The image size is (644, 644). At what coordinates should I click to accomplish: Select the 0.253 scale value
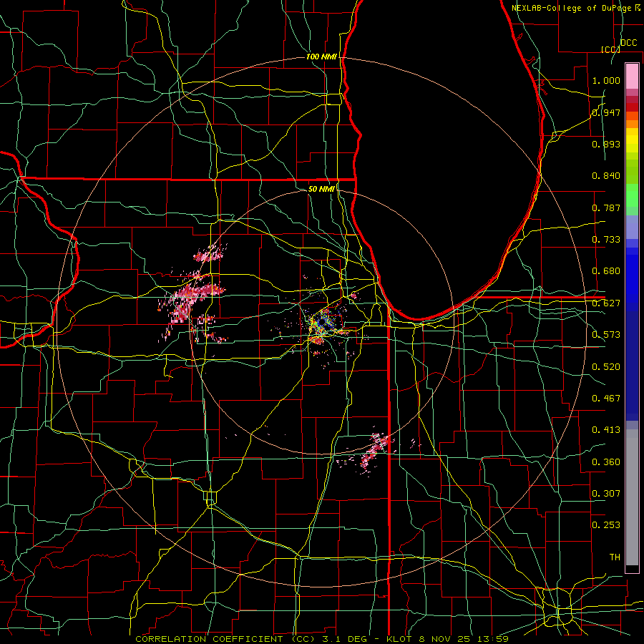pyautogui.click(x=606, y=525)
